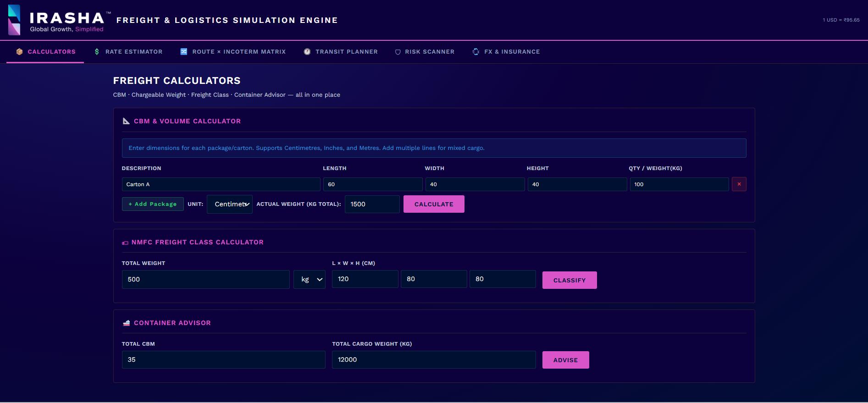Screen dimensions: 868x403
Task: Click the IRASHA logo icon
Action: click(x=14, y=20)
